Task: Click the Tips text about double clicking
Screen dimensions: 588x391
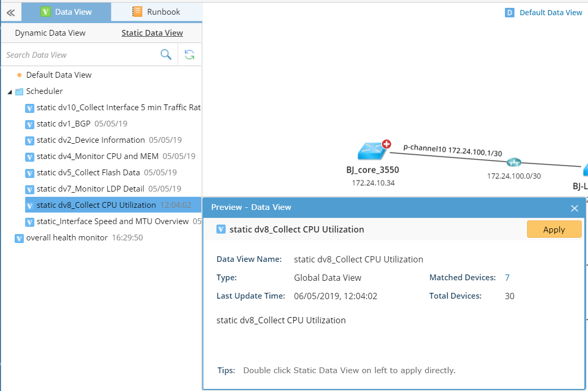Action: (x=349, y=371)
